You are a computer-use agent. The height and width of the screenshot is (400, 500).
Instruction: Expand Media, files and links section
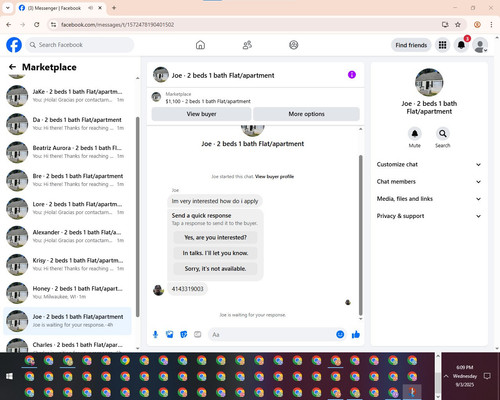tap(429, 199)
